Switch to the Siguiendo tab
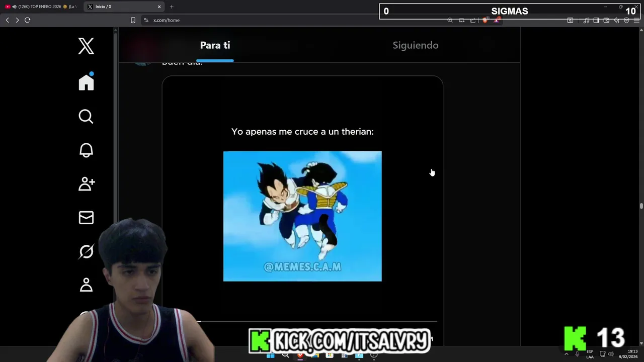 click(x=416, y=45)
